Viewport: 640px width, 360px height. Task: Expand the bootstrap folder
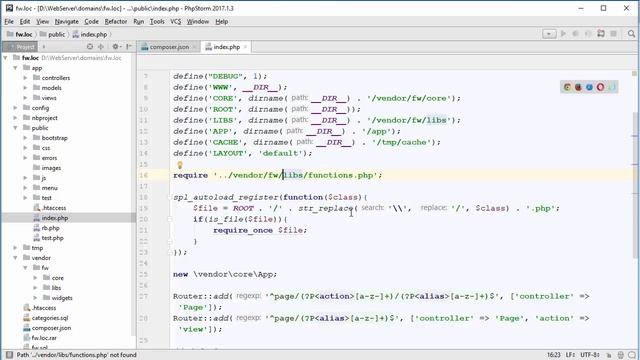(25, 138)
